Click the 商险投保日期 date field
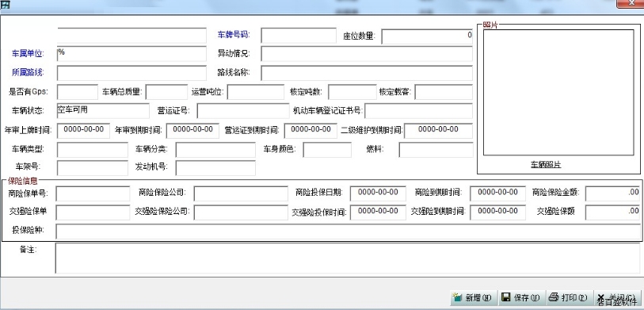 point(378,193)
